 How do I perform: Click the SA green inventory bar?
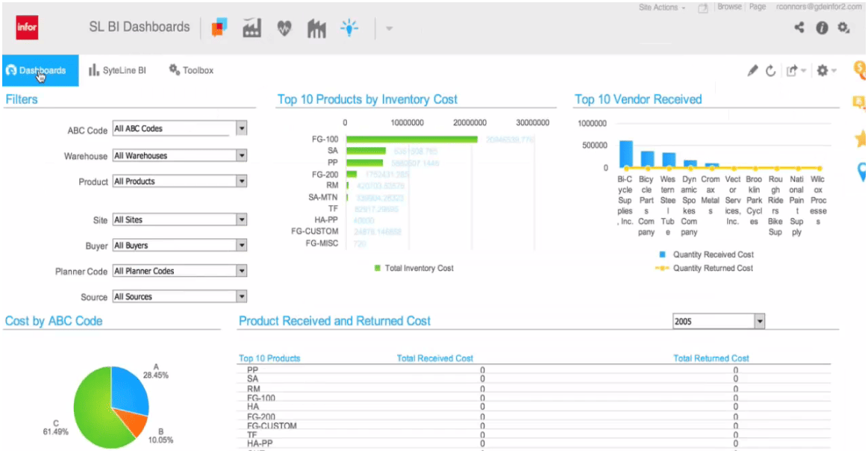pyautogui.click(x=366, y=151)
